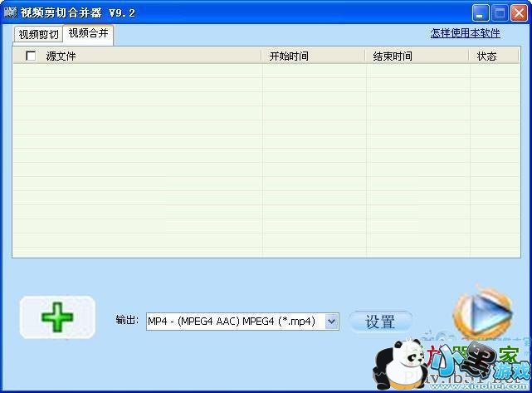Click the MP4 output format field
The width and height of the screenshot is (532, 393).
pyautogui.click(x=242, y=322)
